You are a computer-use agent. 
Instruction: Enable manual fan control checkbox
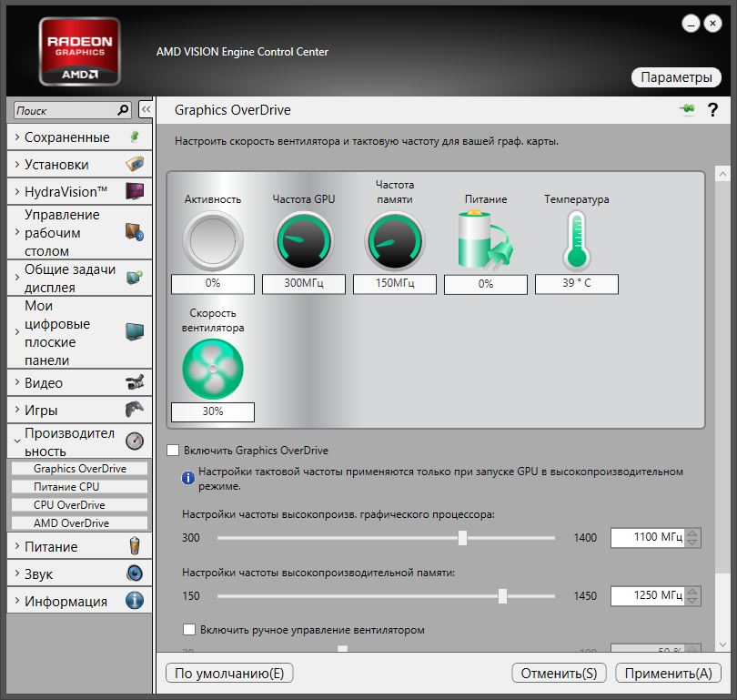(x=189, y=630)
